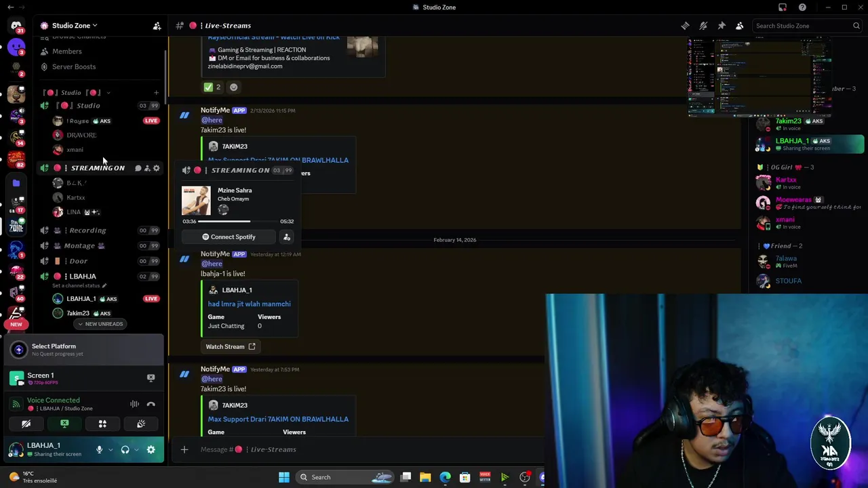
Task: Open microphone input options arrow
Action: (110, 449)
